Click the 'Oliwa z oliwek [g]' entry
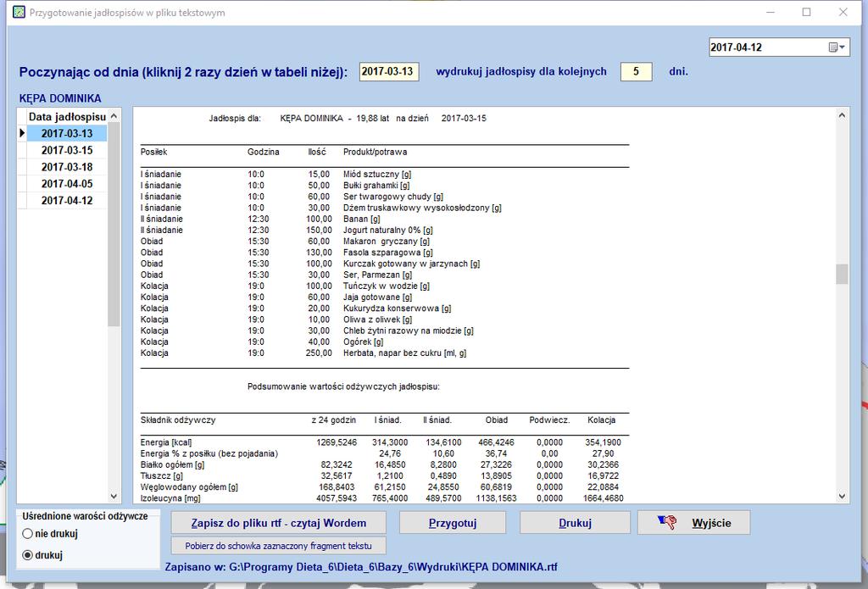The height and width of the screenshot is (589, 868). click(377, 320)
